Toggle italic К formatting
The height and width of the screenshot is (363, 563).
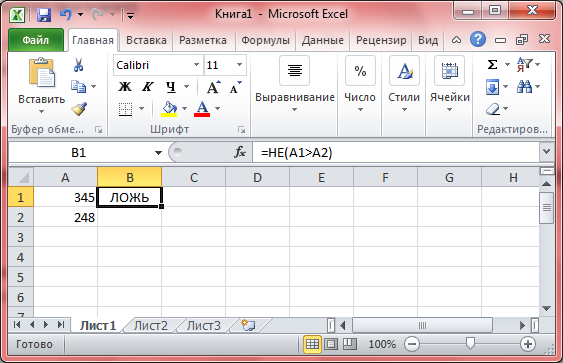(x=147, y=87)
